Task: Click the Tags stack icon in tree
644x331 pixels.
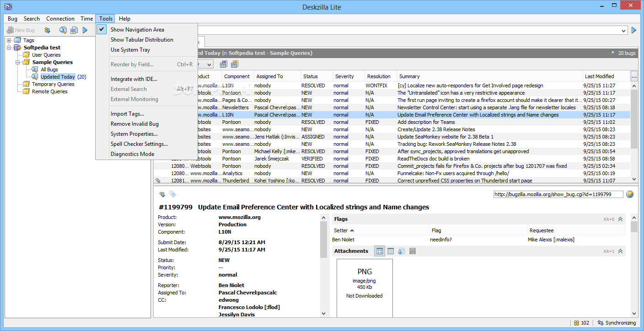Action: (17, 40)
